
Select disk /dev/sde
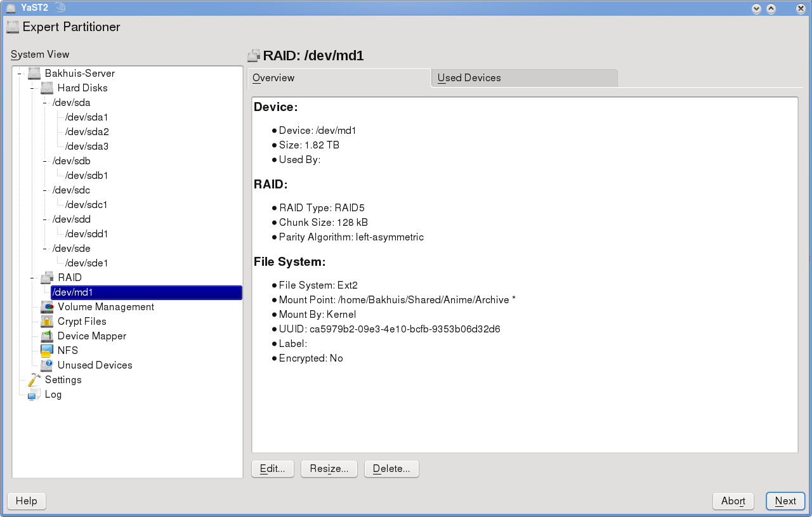tap(72, 249)
